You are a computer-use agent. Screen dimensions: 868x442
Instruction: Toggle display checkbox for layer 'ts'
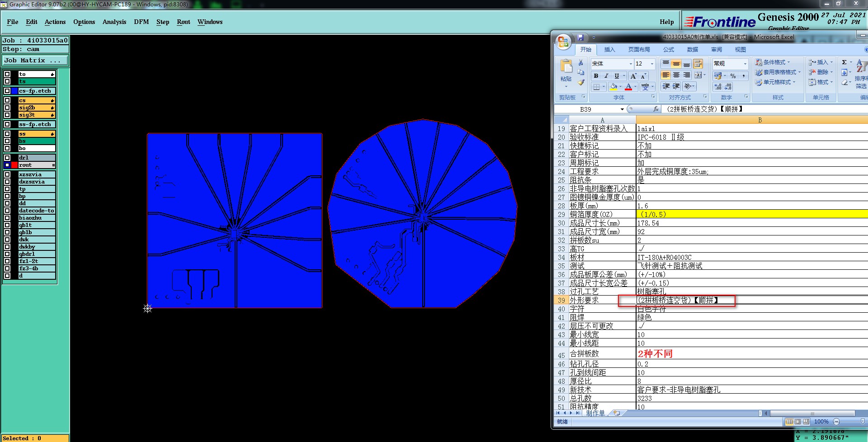click(x=7, y=81)
